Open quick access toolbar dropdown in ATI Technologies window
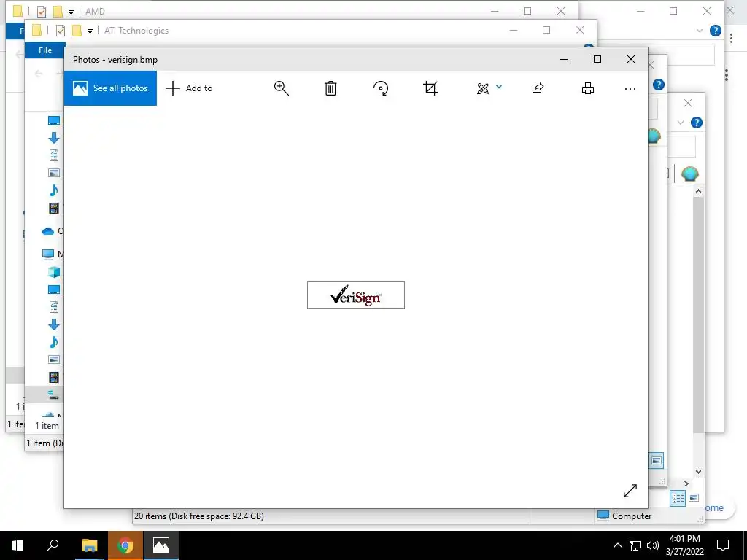The height and width of the screenshot is (560, 747). pos(90,31)
